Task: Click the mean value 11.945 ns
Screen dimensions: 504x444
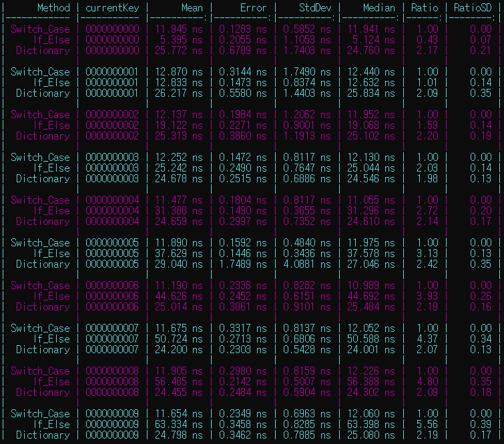Action: 179,29
